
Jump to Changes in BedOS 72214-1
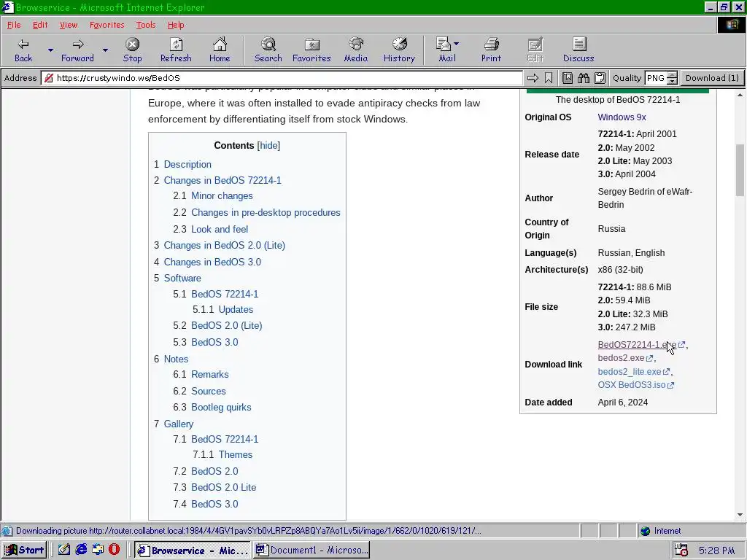222,181
